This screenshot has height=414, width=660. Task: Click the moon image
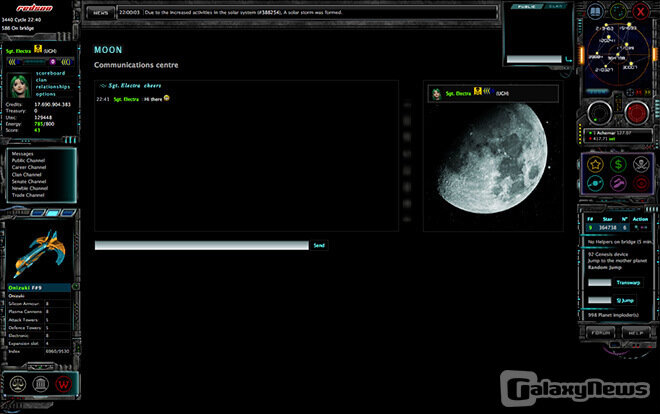492,158
